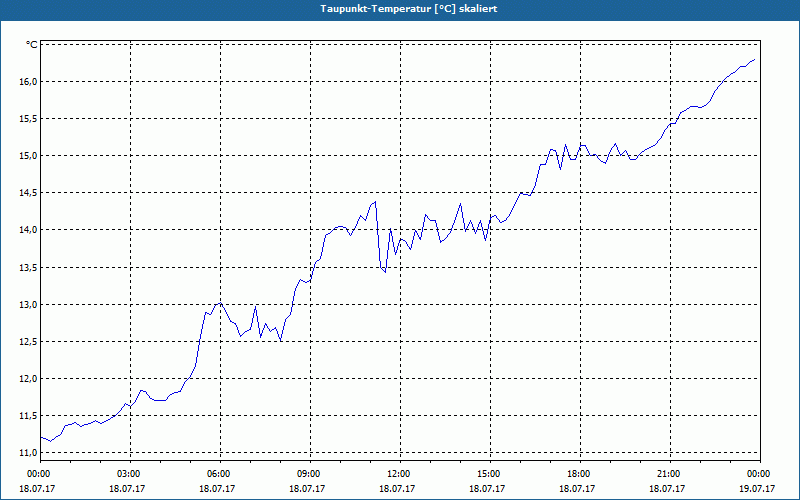Click the 11,0 y-axis label
Screen dimensions: 800x500
pos(28,453)
